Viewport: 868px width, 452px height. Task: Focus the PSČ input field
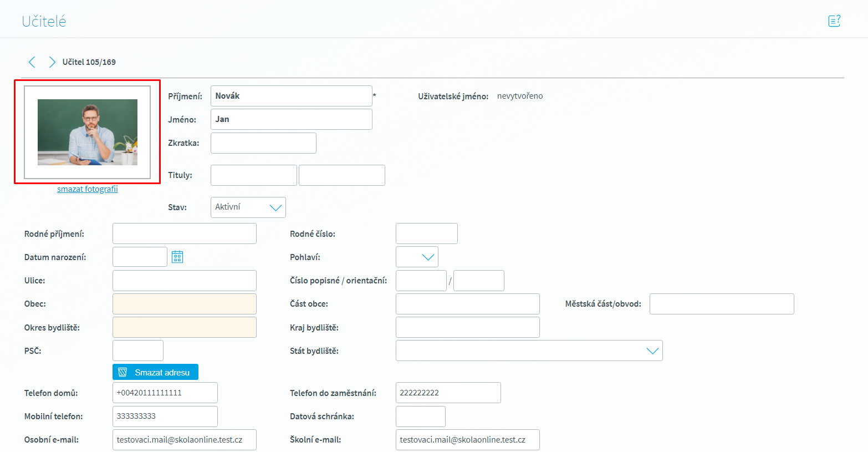(x=137, y=351)
